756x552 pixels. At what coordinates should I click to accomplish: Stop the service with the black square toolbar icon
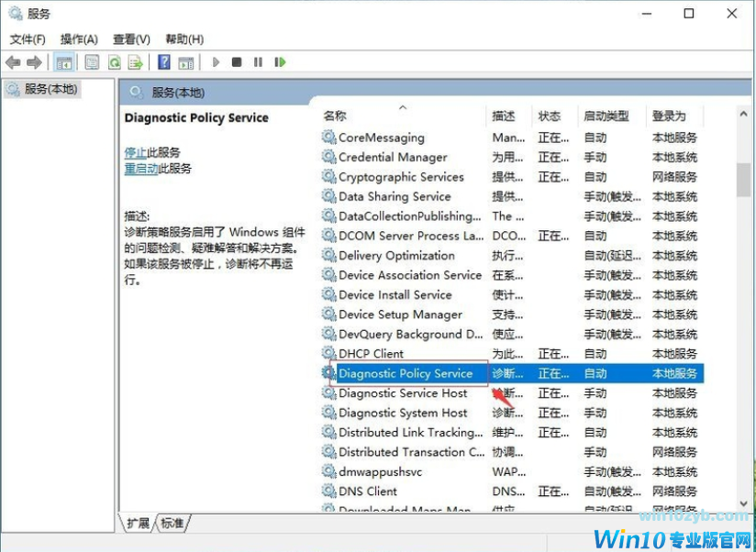(236, 62)
